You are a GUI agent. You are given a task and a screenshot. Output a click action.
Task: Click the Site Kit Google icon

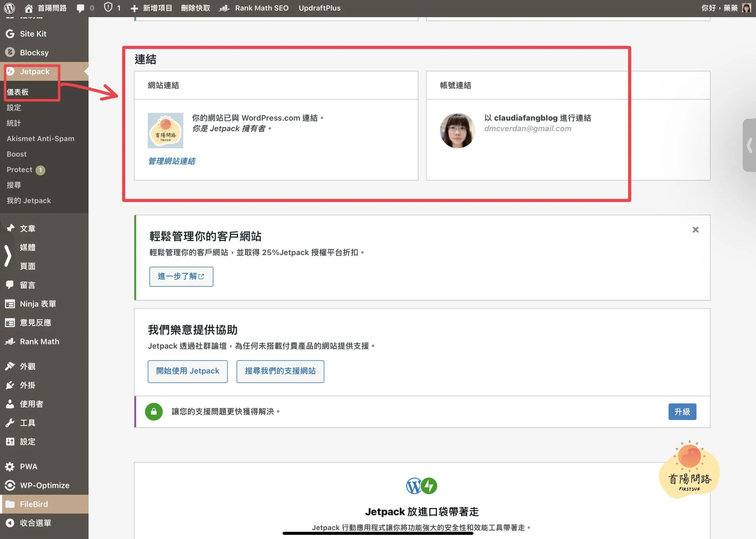[10, 34]
